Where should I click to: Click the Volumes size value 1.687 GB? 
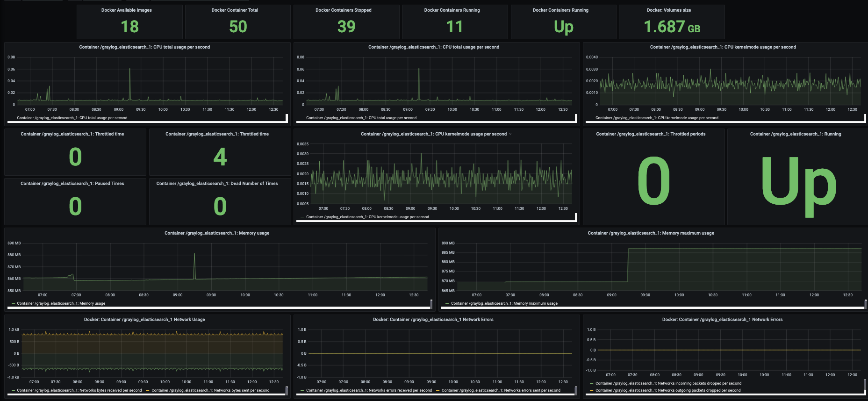click(672, 27)
